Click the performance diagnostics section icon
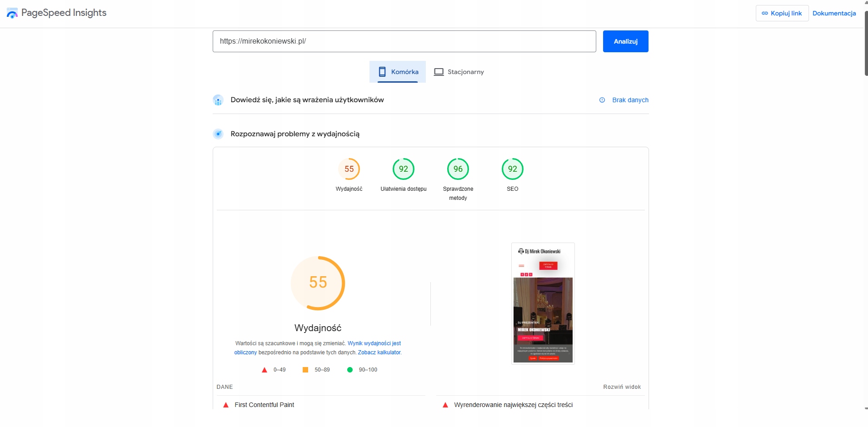This screenshot has width=868, height=427. click(218, 134)
